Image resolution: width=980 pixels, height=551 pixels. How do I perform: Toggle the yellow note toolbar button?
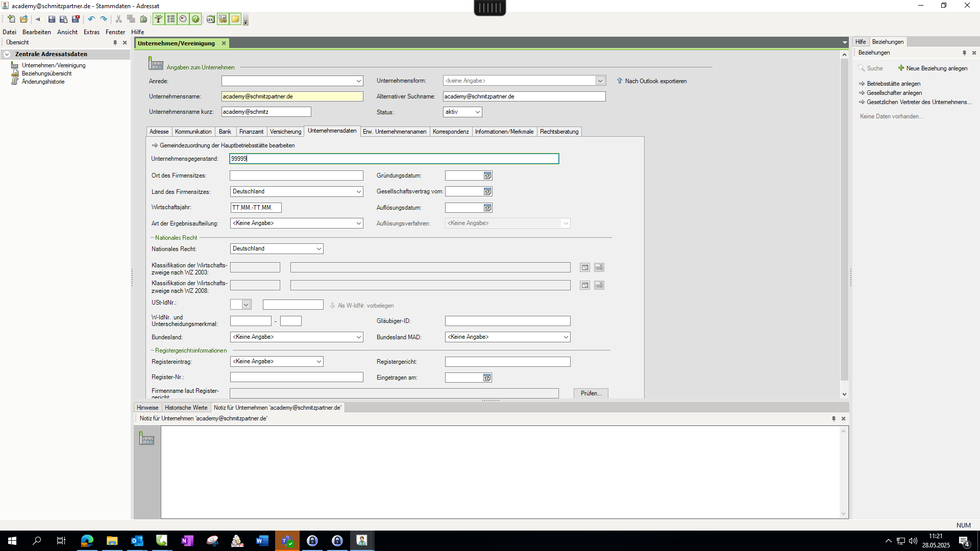tap(235, 19)
